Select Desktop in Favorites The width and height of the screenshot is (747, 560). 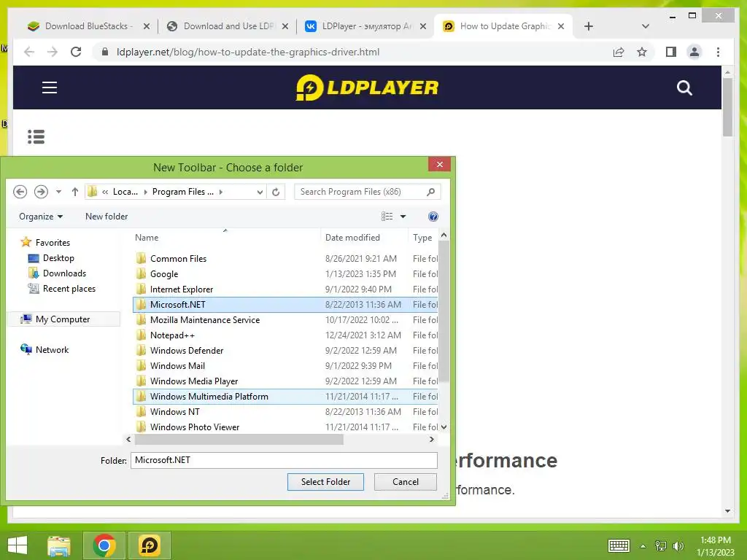pos(58,258)
